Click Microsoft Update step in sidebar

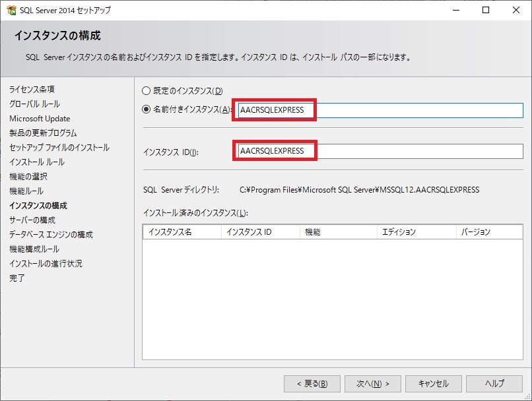pyautogui.click(x=40, y=118)
